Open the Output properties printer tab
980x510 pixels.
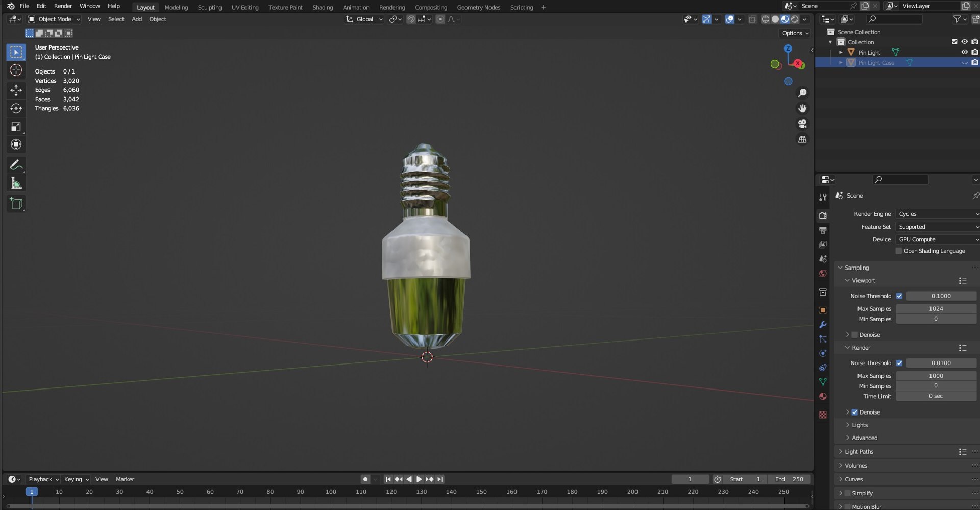click(823, 230)
